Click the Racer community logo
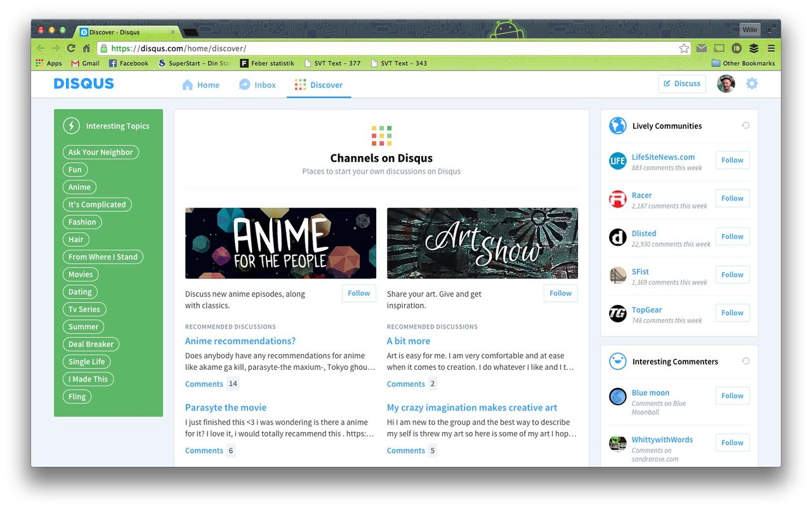 click(x=618, y=199)
